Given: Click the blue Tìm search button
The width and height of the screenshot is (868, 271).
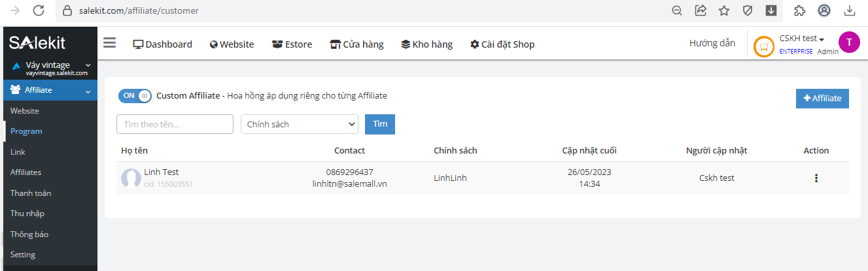Looking at the screenshot, I should point(379,124).
